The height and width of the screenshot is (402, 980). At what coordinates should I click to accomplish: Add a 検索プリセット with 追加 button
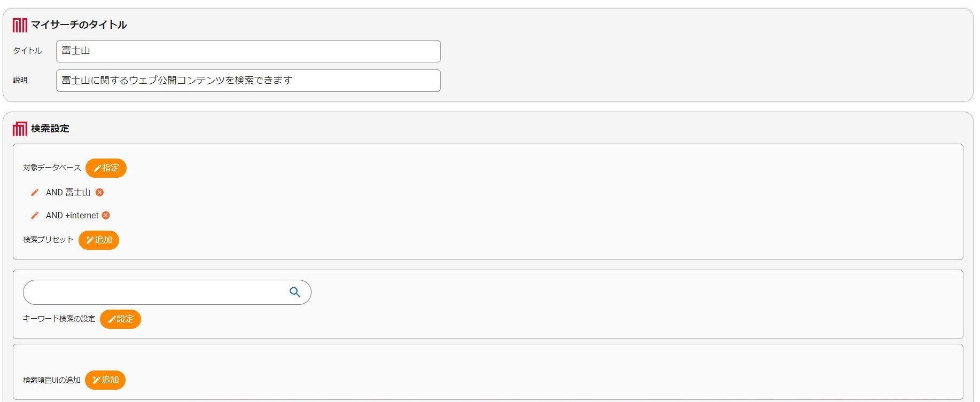tap(99, 240)
